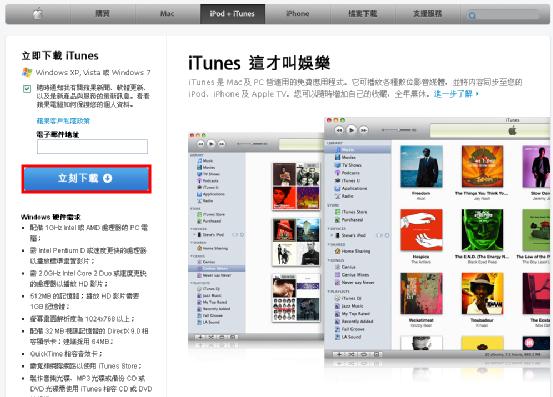The image size is (553, 397).
Task: Select TV Shows in front iTunes sidebar
Action: [348, 165]
